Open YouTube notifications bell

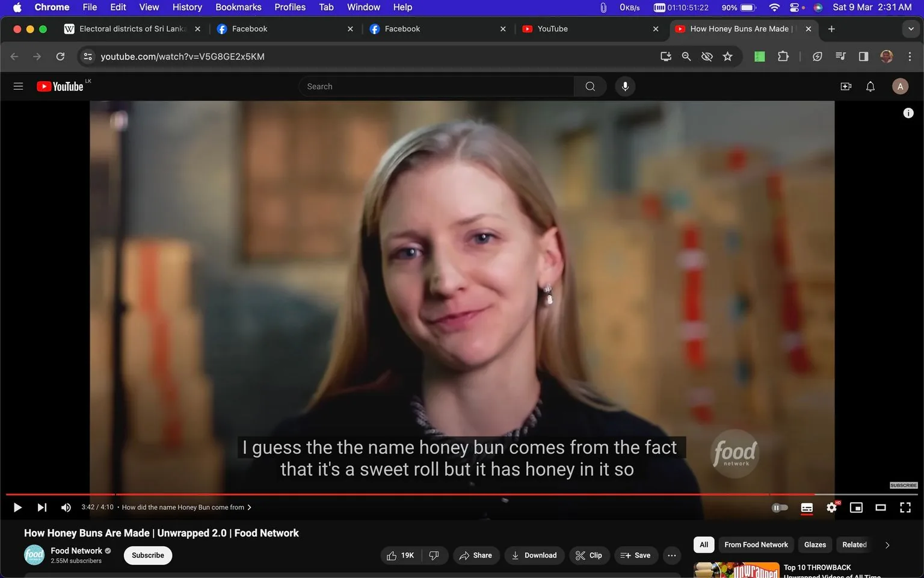tap(870, 86)
